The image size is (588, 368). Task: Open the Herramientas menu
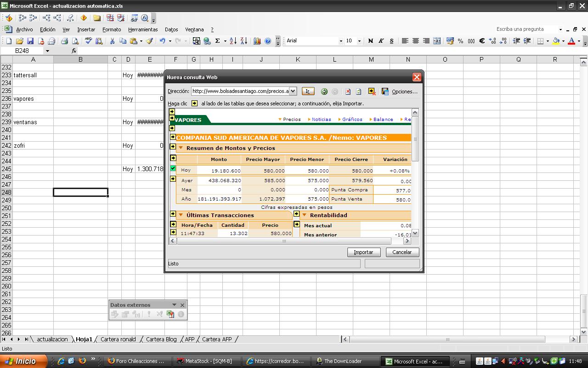pos(143,29)
